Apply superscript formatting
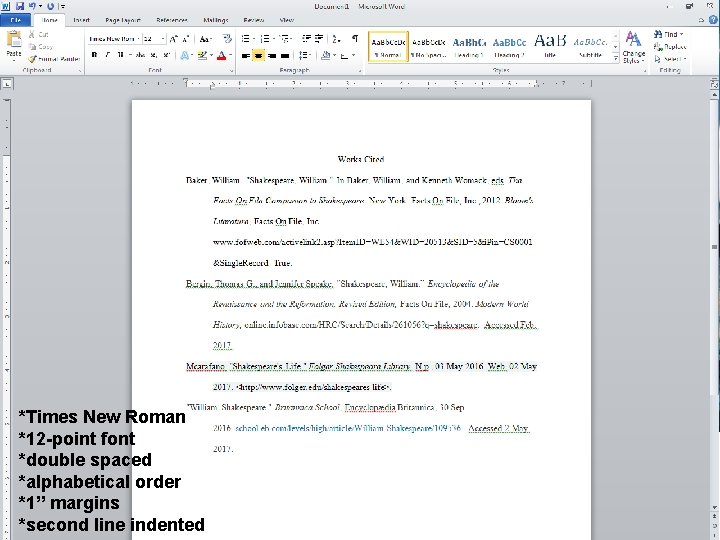720x540 pixels. point(166,55)
